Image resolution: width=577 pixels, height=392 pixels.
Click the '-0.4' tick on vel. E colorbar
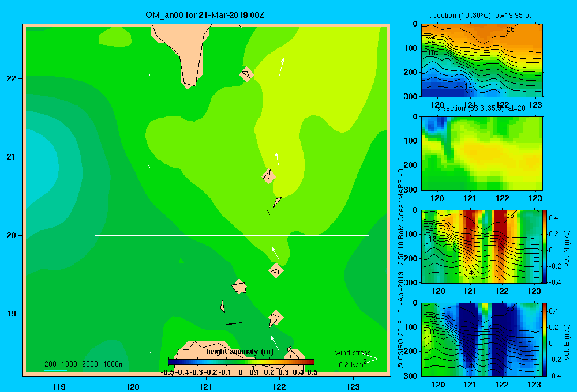[x=554, y=375]
